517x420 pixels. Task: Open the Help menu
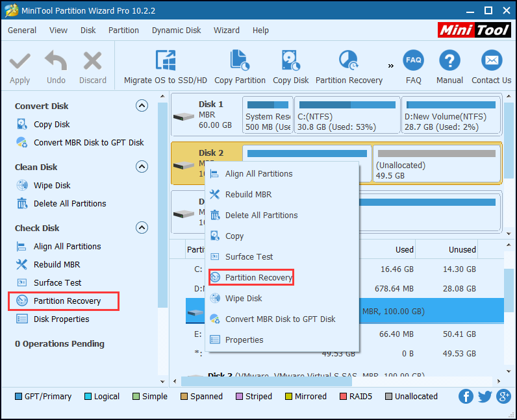coord(260,31)
